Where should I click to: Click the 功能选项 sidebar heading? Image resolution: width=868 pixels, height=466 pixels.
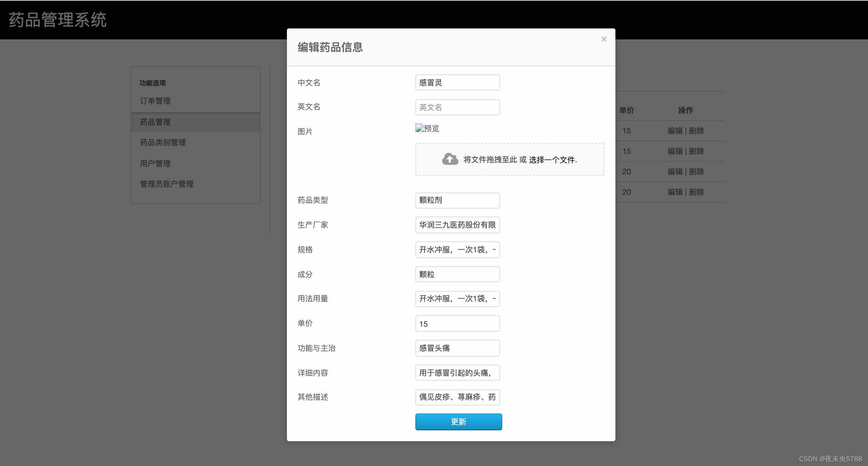click(153, 83)
